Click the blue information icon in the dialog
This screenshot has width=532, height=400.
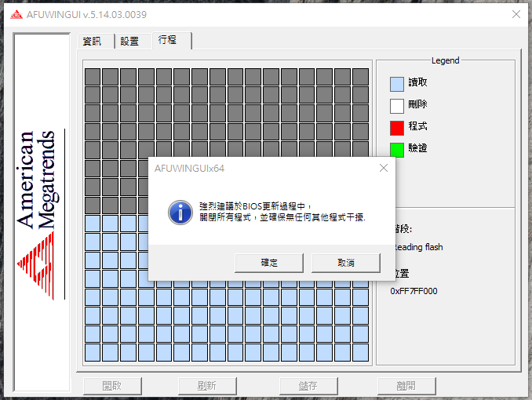coord(180,212)
